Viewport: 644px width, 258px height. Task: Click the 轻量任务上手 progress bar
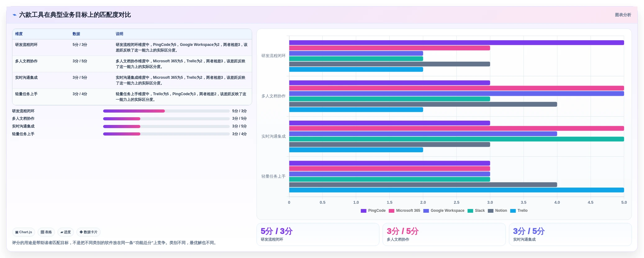click(x=166, y=134)
